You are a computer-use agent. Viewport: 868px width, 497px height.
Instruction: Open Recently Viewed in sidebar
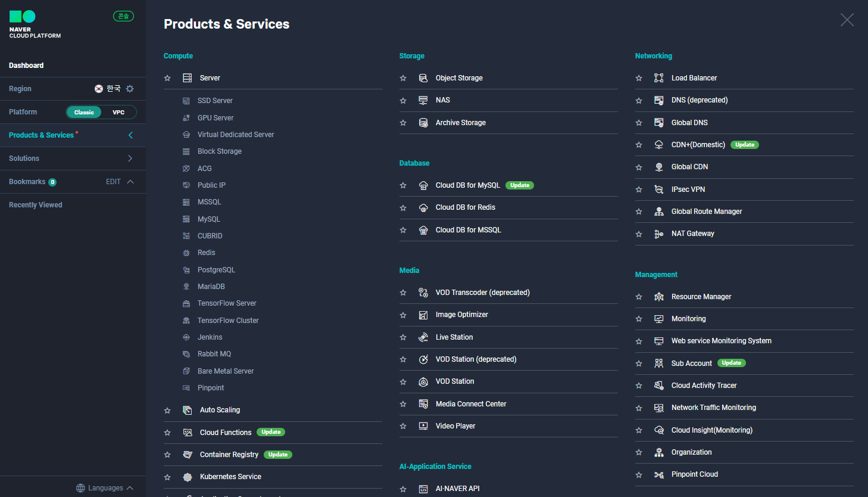click(36, 205)
